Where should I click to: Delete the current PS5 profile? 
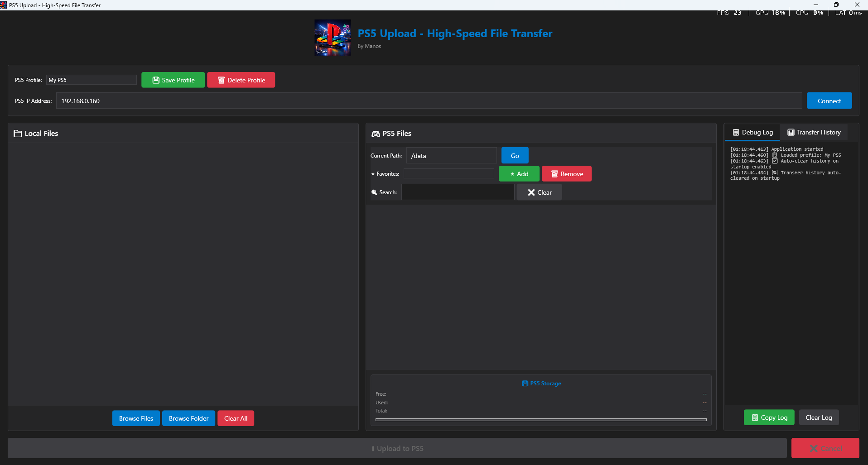[241, 80]
